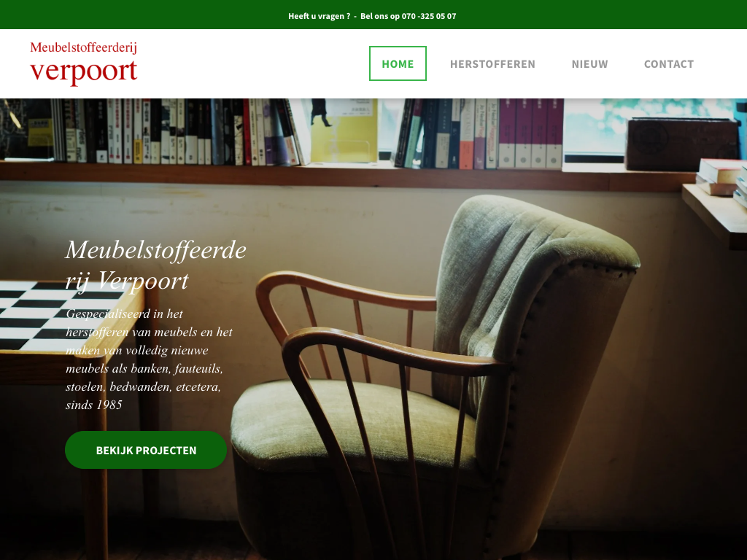The height and width of the screenshot is (560, 747).
Task: Click the 'sinds 1985' text line
Action: pos(94,405)
